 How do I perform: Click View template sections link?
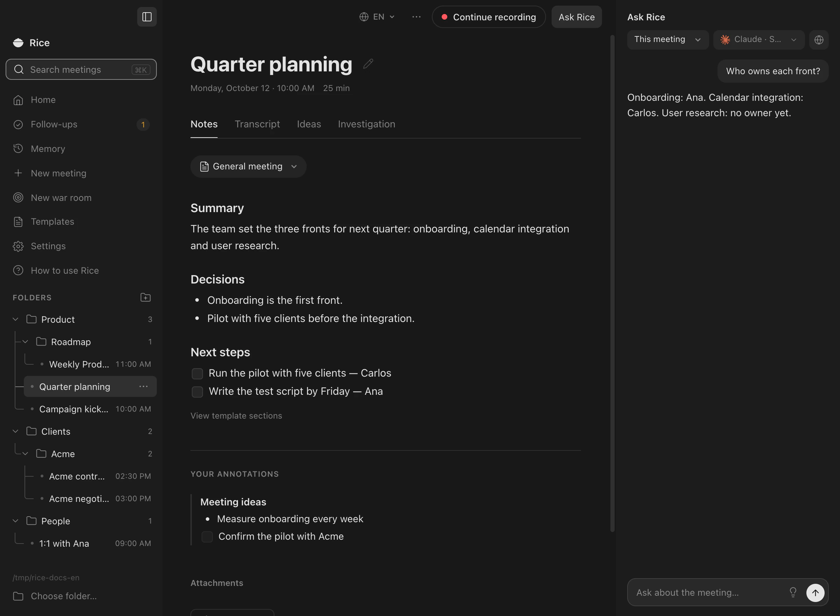(x=236, y=415)
